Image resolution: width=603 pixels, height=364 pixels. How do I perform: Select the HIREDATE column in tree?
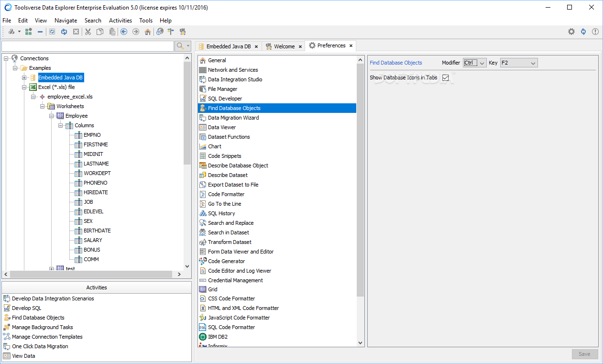click(96, 192)
